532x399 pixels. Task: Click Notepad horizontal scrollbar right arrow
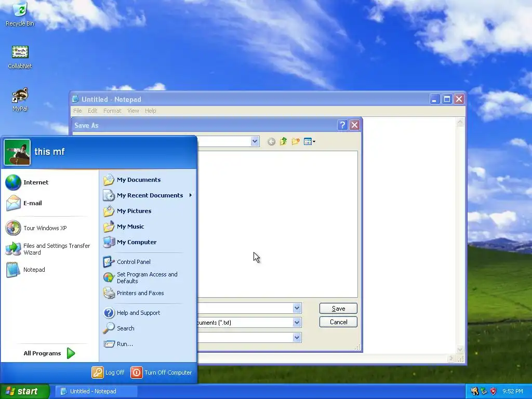click(451, 358)
